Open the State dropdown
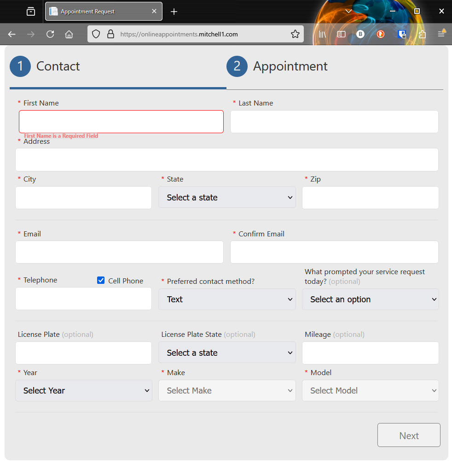This screenshot has width=452, height=476. [x=227, y=197]
